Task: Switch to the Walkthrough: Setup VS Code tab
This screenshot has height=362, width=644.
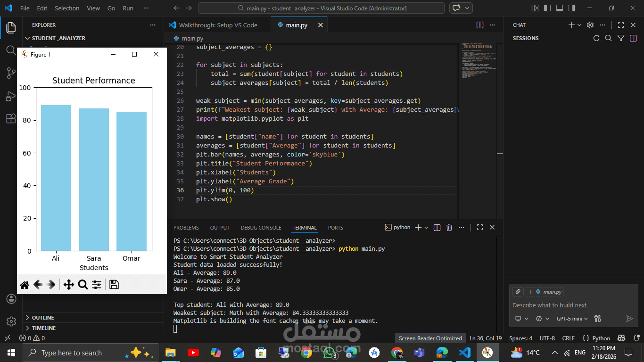Action: pyautogui.click(x=218, y=25)
